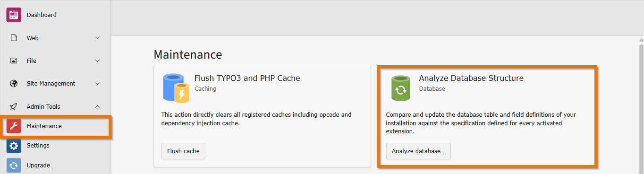This screenshot has height=174, width=644.
Task: Click the Dashboard module icon
Action: point(14,15)
